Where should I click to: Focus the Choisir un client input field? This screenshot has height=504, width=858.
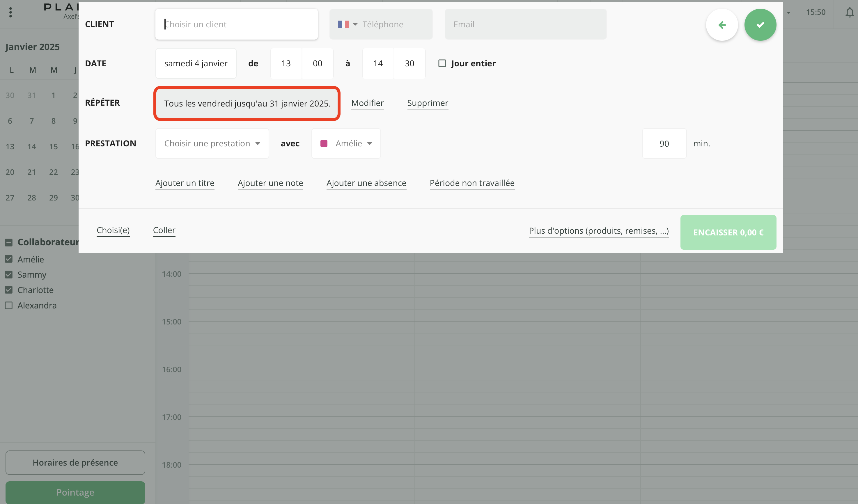(x=236, y=24)
